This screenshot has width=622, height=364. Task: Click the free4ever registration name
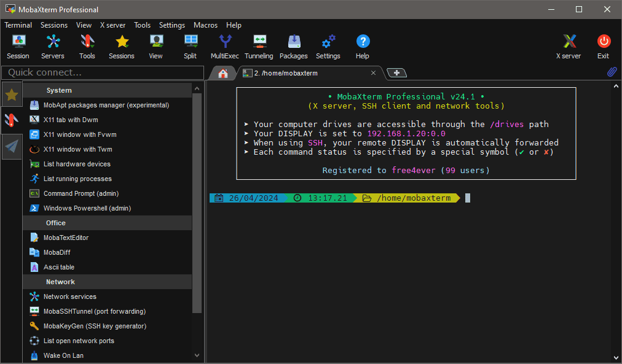click(x=414, y=170)
